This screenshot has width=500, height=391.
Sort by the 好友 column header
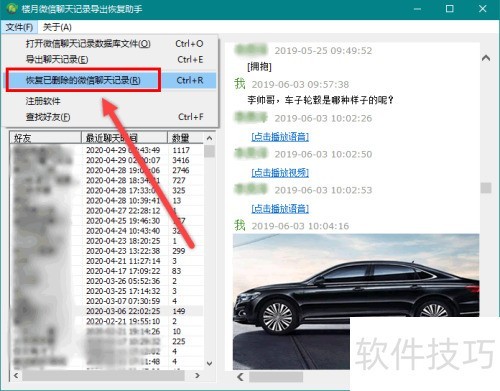pos(46,138)
